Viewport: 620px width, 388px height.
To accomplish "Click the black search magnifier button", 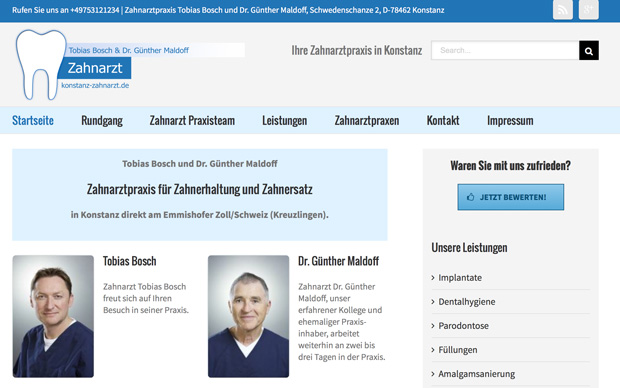I will tap(589, 51).
